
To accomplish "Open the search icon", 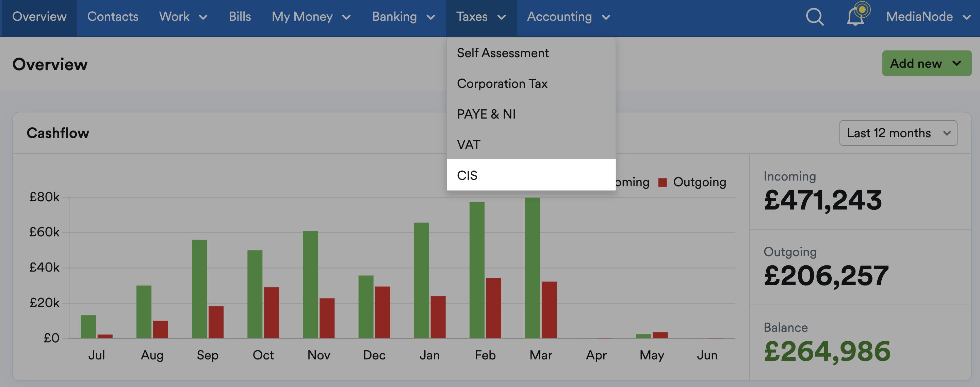I will coord(815,17).
